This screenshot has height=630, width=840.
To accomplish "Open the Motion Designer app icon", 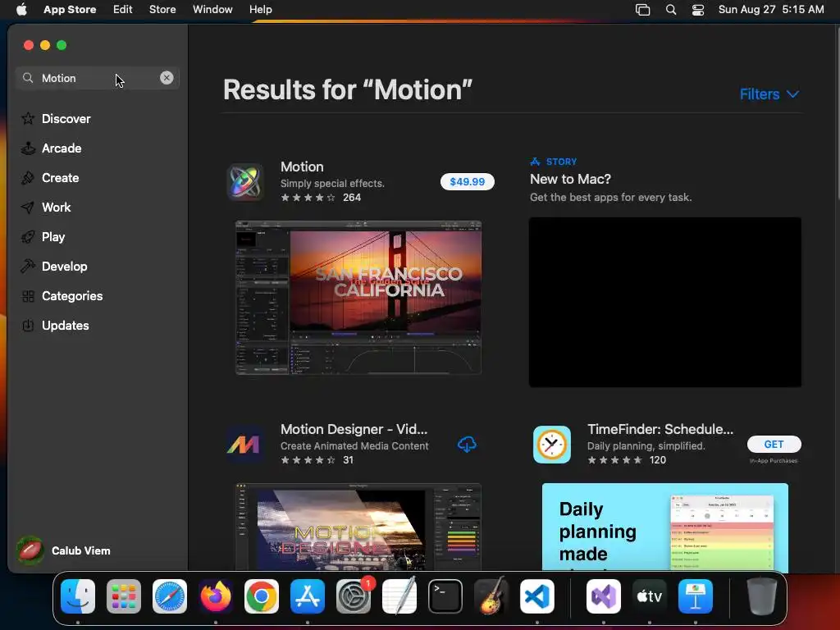I will coord(244,444).
